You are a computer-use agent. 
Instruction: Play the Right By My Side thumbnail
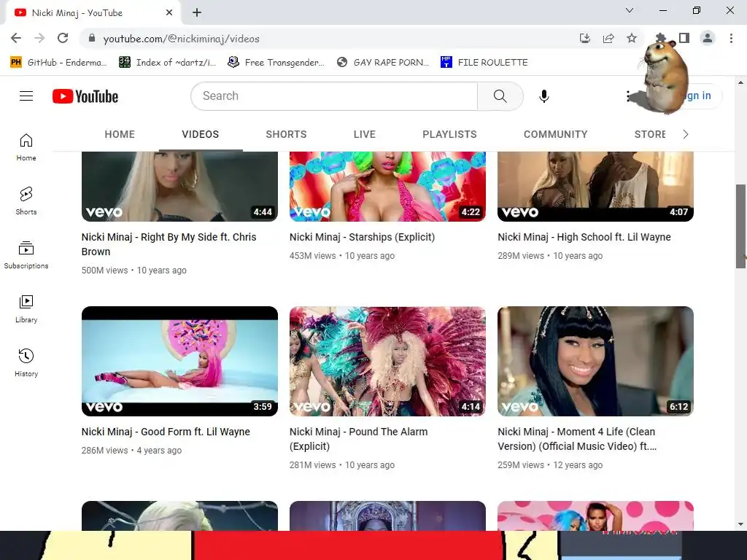click(x=179, y=187)
